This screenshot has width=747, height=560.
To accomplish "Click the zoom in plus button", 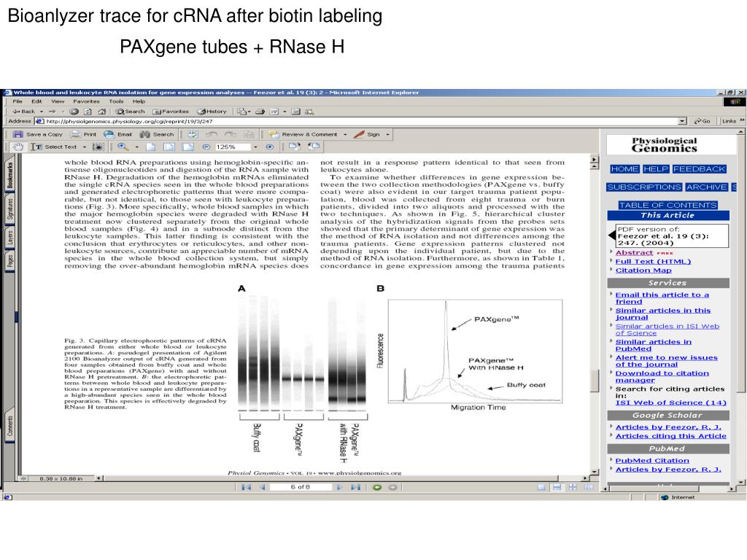I will pyautogui.click(x=270, y=147).
